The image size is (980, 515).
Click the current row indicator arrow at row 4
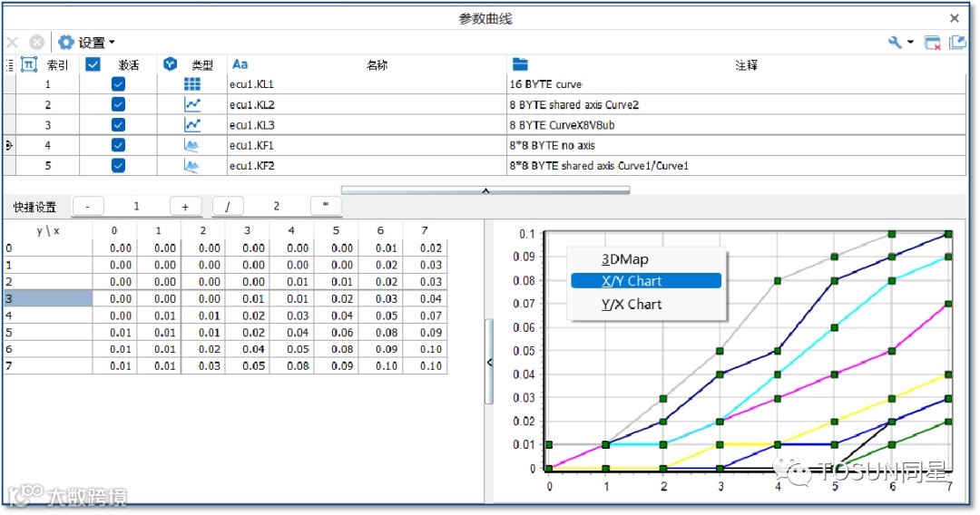pyautogui.click(x=9, y=145)
